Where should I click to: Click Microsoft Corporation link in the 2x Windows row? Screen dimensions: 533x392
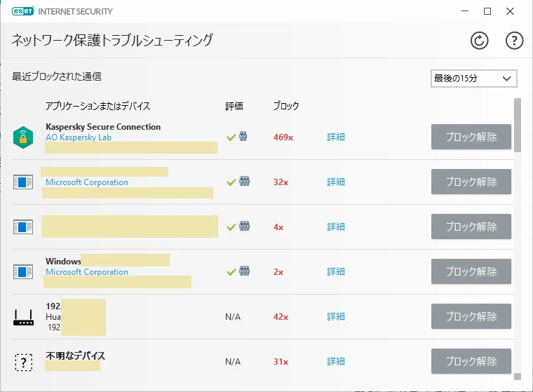coord(87,272)
